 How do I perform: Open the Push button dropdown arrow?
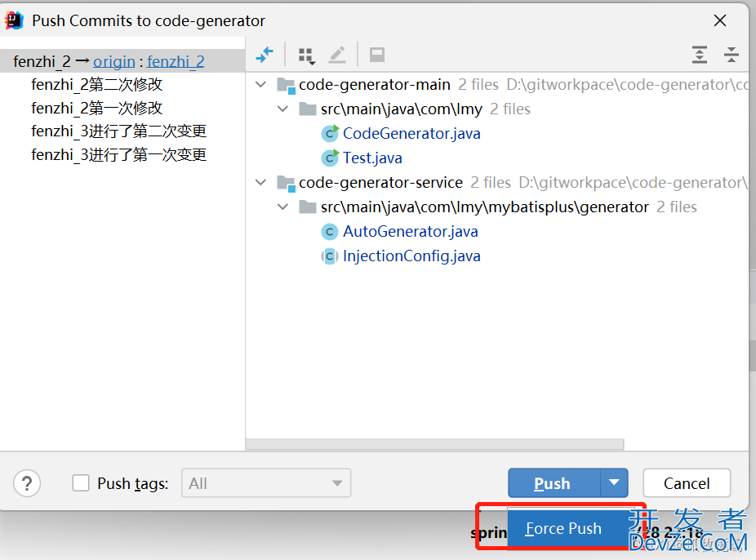click(614, 482)
